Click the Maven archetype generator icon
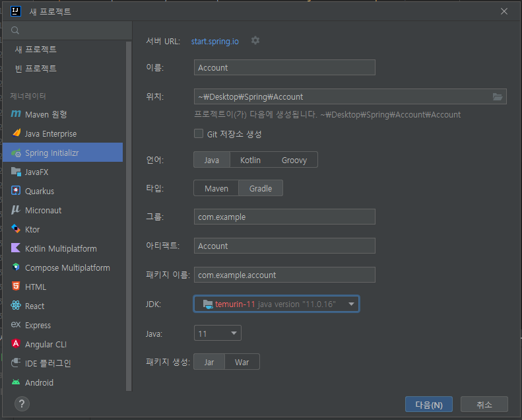 tap(16, 114)
